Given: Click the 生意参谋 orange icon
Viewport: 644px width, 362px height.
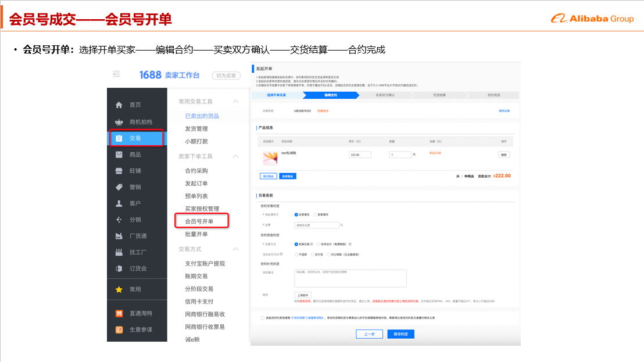Looking at the screenshot, I should coord(119,329).
